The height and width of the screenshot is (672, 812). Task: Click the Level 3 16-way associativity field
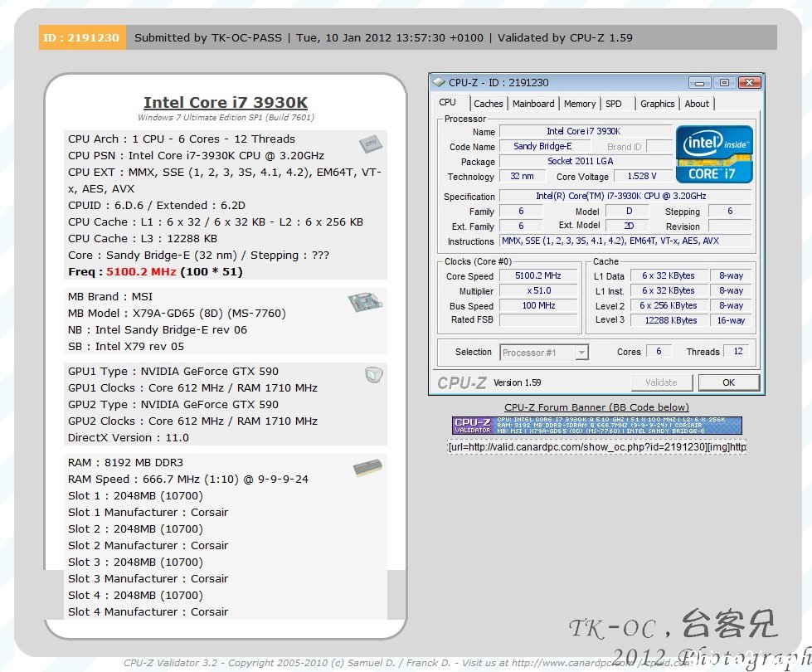click(732, 321)
